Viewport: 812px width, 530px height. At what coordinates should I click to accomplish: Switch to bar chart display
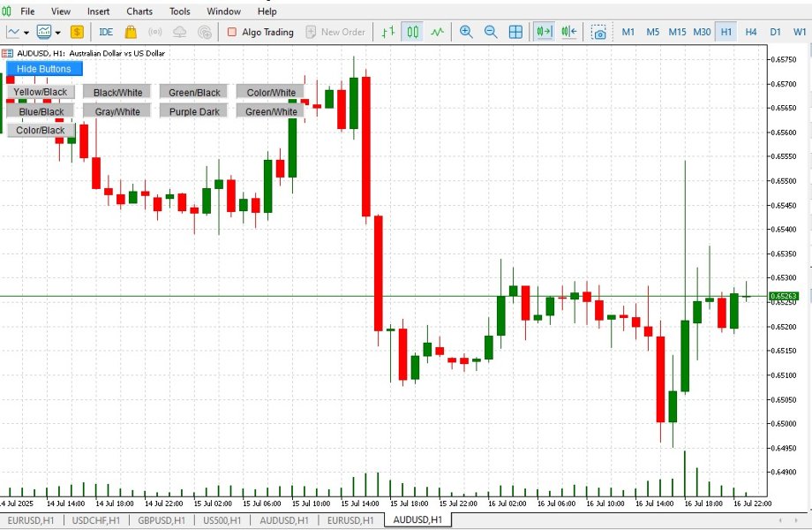coord(387,32)
